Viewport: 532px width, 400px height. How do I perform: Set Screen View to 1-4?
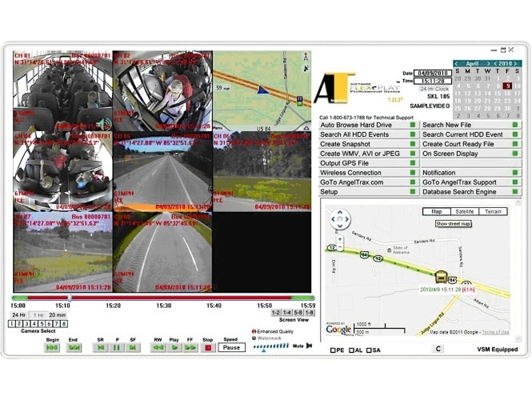[287, 313]
